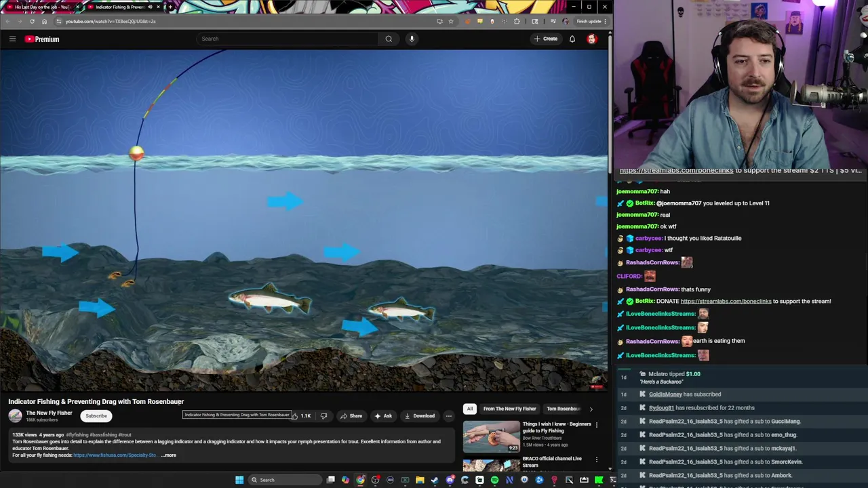Viewport: 868px width, 488px height.
Task: Click the YouTube search magnifier button
Action: (389, 39)
